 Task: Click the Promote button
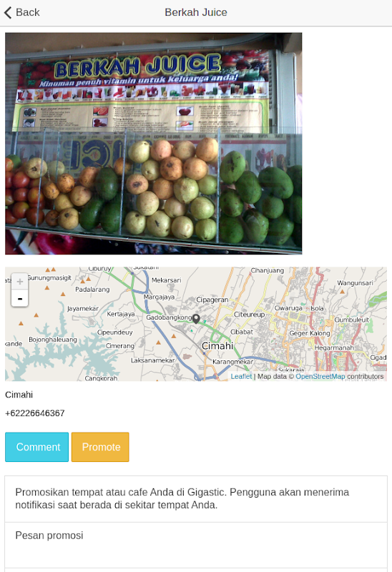(100, 447)
